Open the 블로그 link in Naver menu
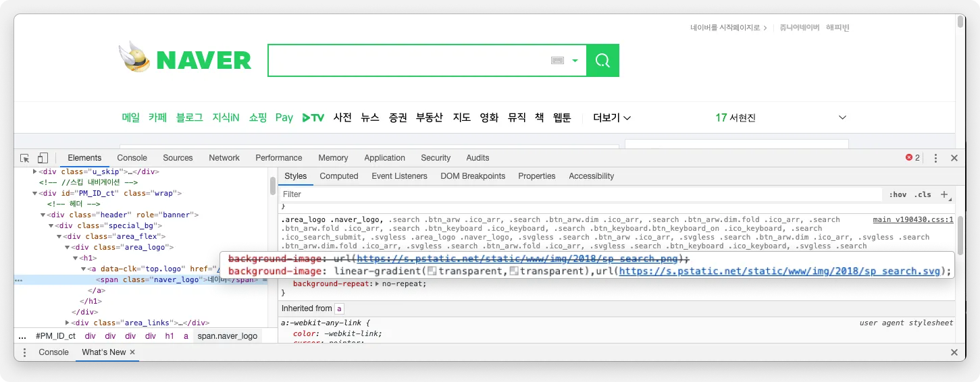The width and height of the screenshot is (980, 382). click(190, 117)
